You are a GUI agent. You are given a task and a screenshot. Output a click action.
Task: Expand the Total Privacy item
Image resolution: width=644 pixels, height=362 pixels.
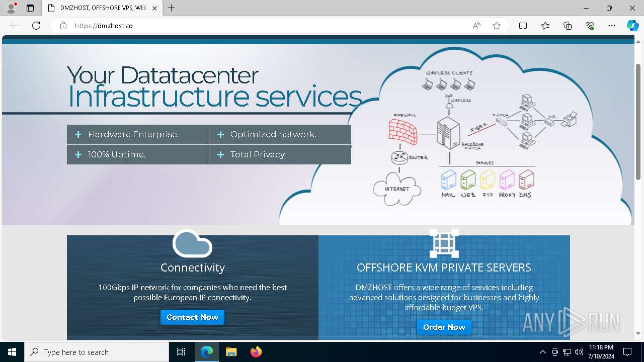click(x=280, y=154)
